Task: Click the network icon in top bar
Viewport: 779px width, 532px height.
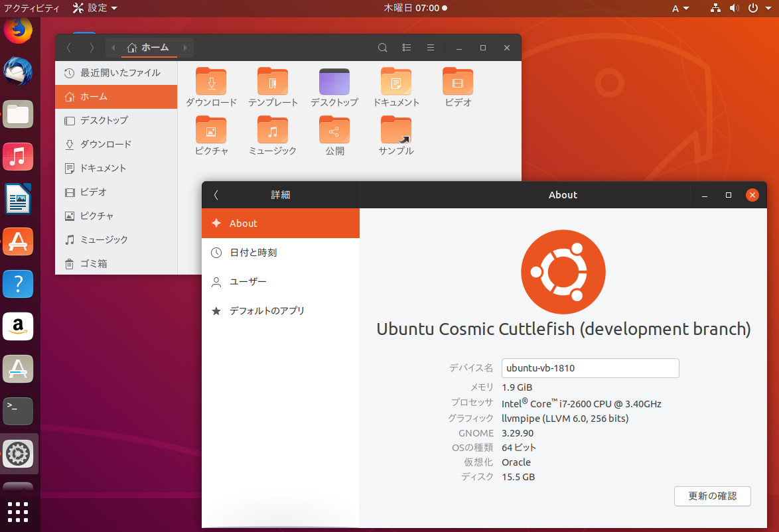Action: pyautogui.click(x=715, y=8)
